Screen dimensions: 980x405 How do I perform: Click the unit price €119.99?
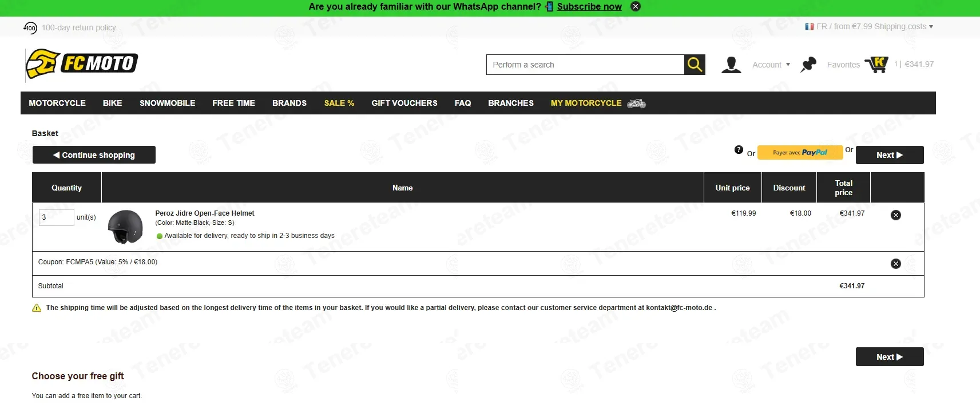(x=744, y=213)
